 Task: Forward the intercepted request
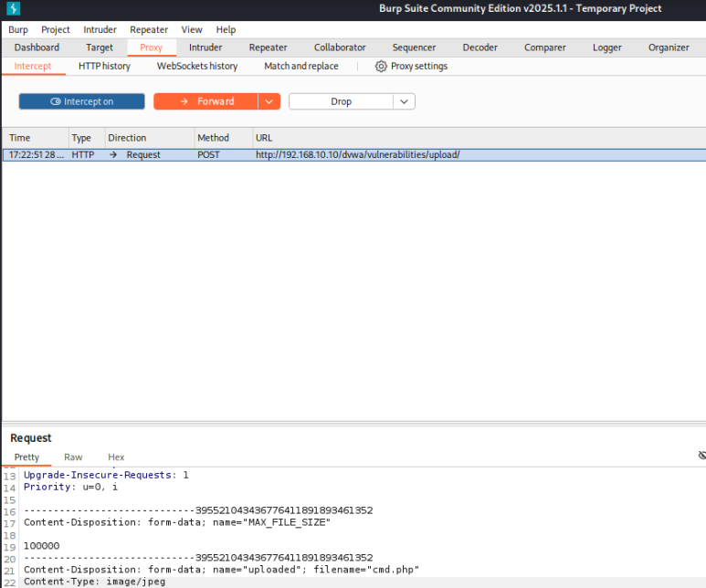click(x=205, y=101)
